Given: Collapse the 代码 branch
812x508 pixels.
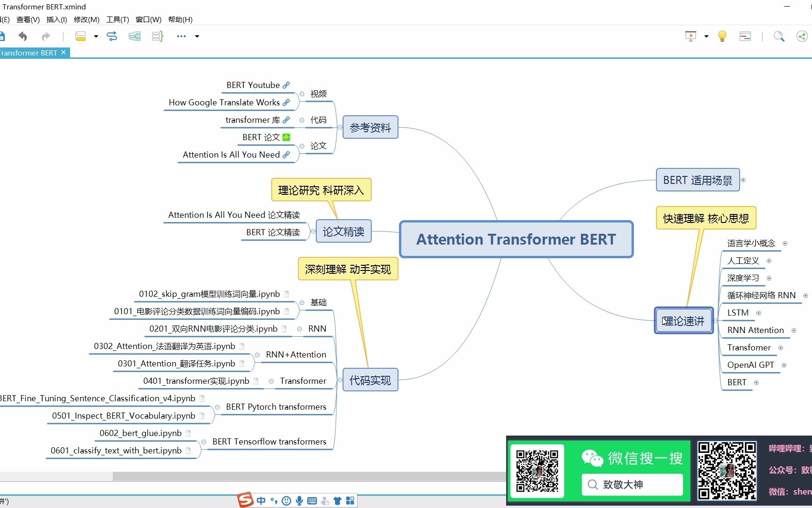Looking at the screenshot, I should 302,120.
